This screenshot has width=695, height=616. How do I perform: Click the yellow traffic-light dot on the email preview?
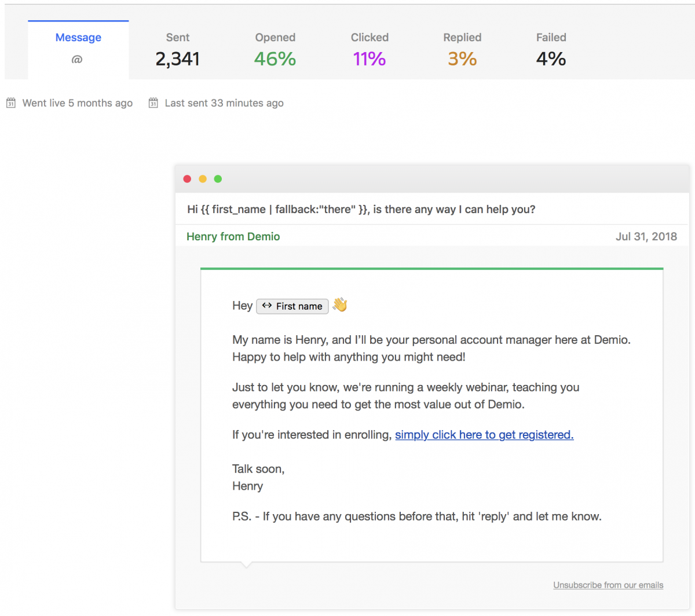point(202,179)
